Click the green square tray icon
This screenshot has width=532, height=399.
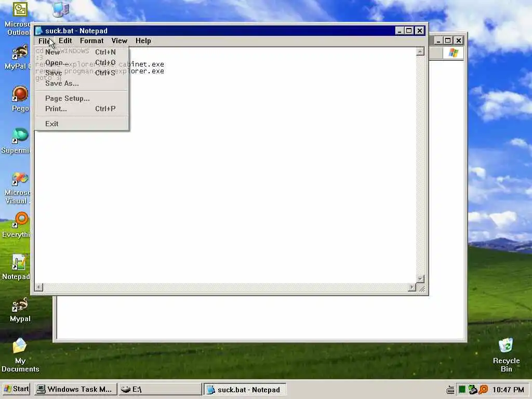(x=462, y=390)
